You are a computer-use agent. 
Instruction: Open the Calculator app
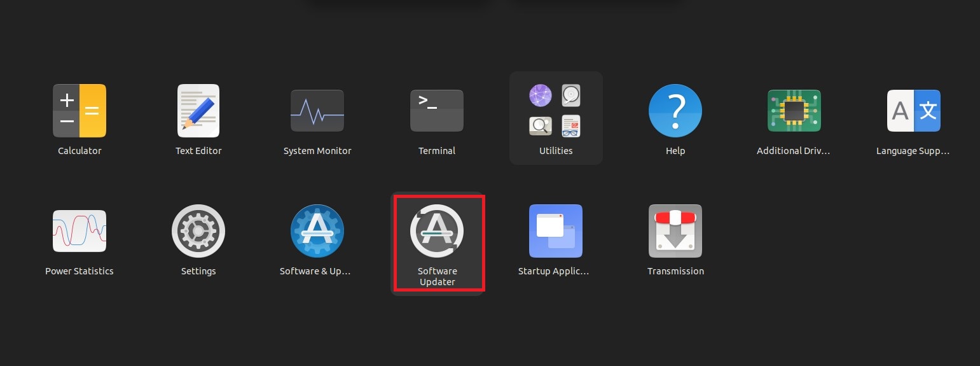tap(79, 111)
